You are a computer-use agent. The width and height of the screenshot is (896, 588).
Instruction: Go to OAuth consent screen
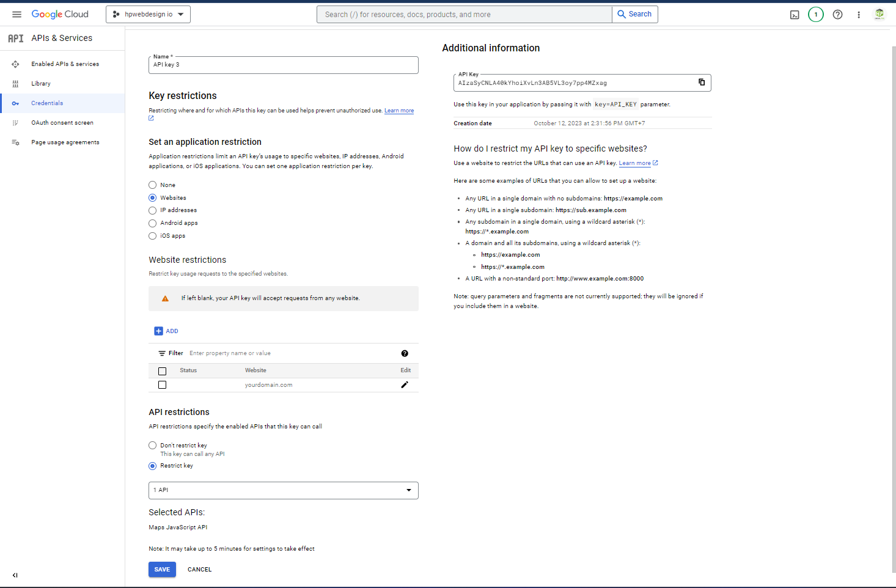(x=62, y=123)
